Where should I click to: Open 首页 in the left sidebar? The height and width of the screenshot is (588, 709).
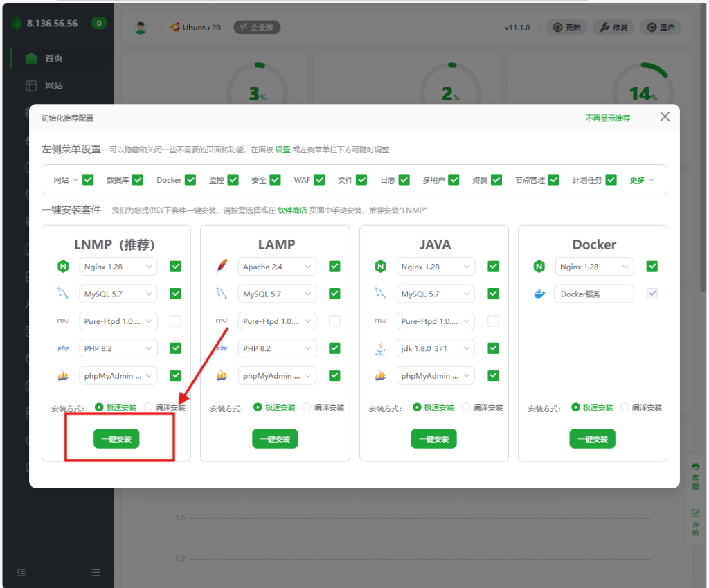(x=53, y=58)
